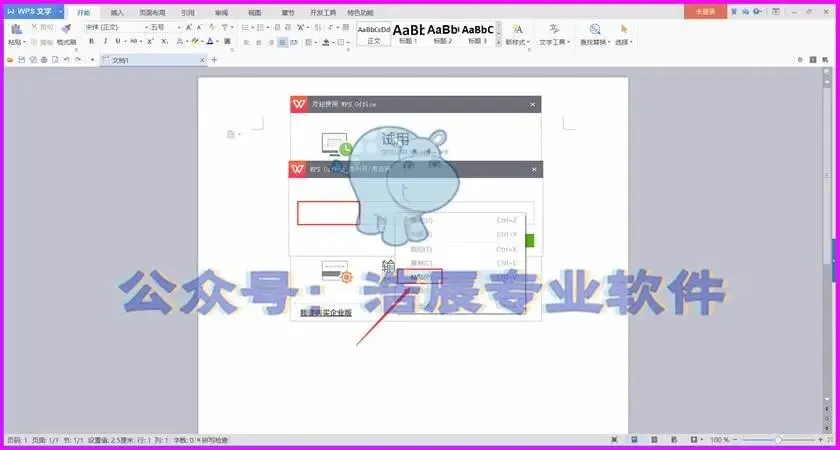The image size is (840, 450).
Task: Open the highlight color dropdown arrow
Action: point(202,41)
